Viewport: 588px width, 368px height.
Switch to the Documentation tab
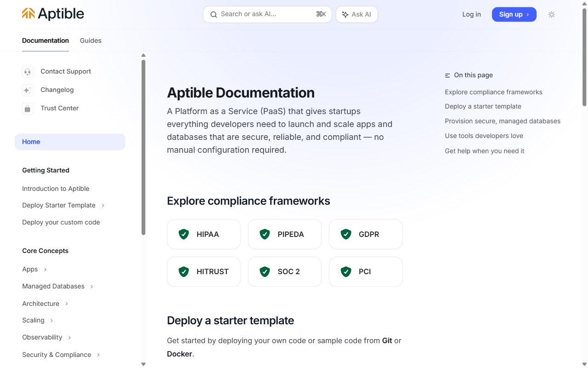(45, 40)
